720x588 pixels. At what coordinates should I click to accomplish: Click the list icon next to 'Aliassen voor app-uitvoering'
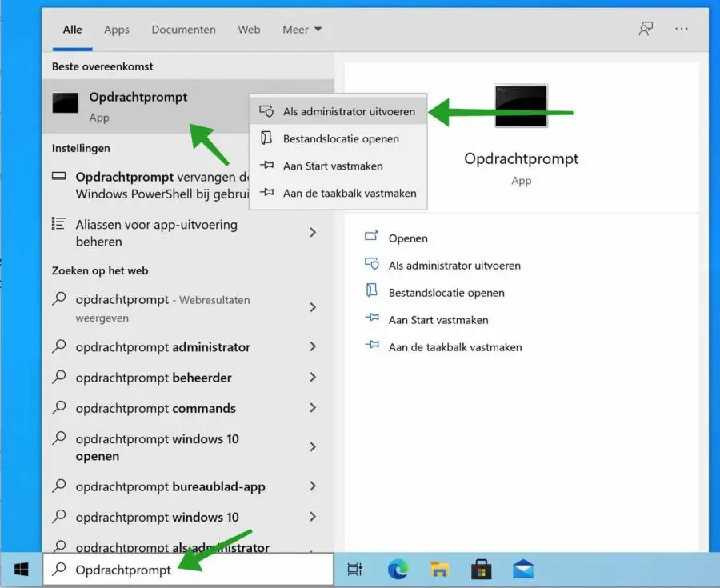click(x=58, y=223)
